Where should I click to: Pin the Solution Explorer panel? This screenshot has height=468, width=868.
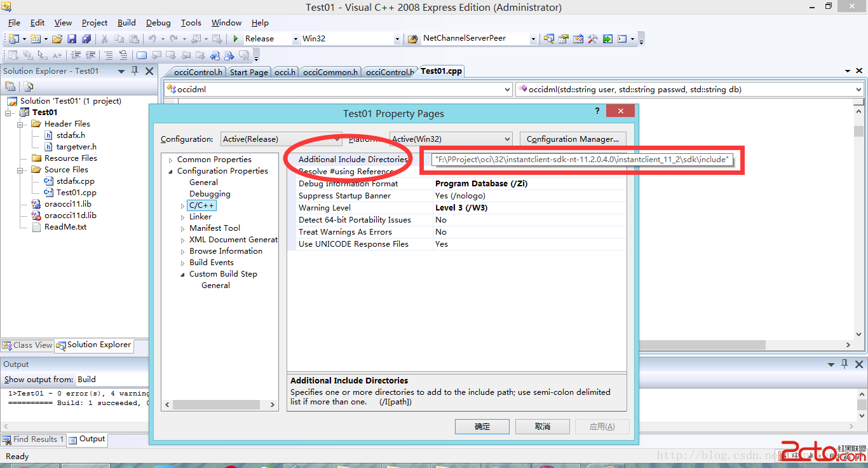coord(135,71)
